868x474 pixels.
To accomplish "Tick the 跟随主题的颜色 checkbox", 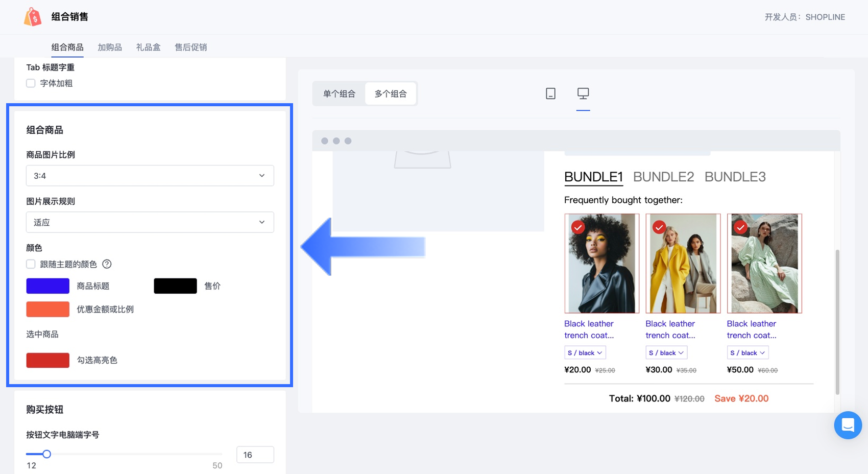I will (x=31, y=264).
